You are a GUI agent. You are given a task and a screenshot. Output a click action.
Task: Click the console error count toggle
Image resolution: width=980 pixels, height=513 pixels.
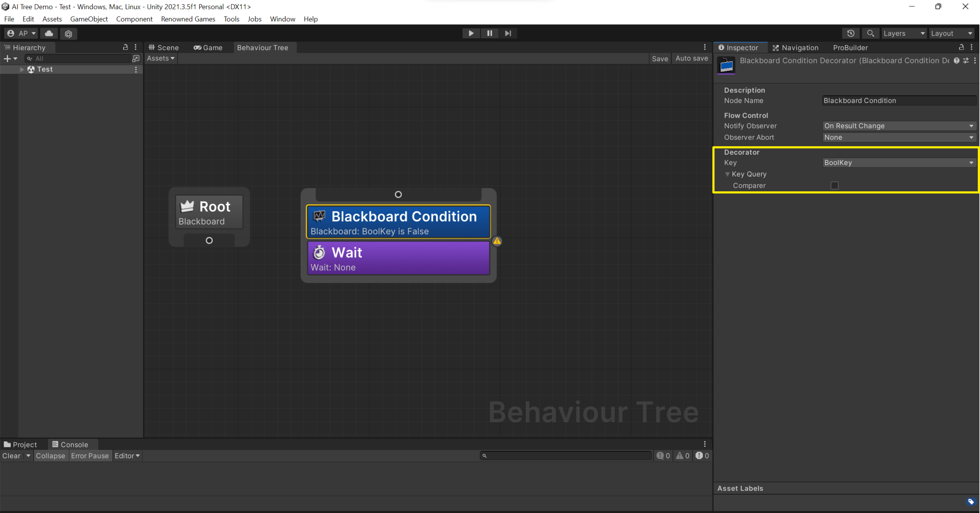click(702, 455)
